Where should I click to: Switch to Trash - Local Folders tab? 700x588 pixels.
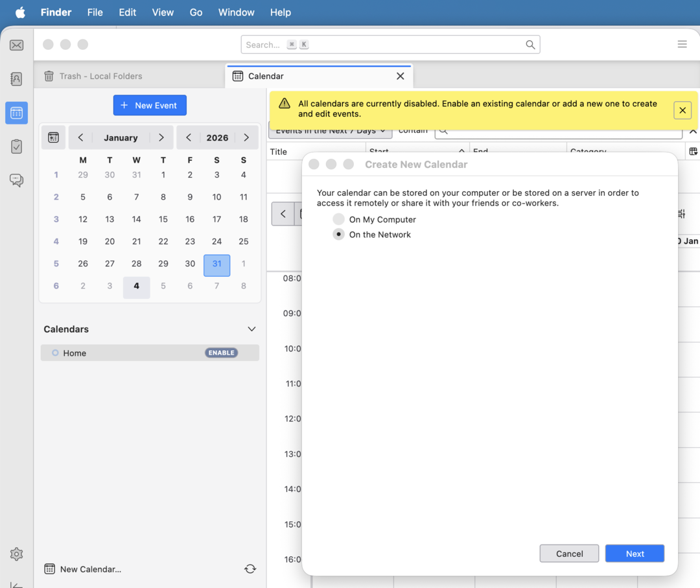100,76
